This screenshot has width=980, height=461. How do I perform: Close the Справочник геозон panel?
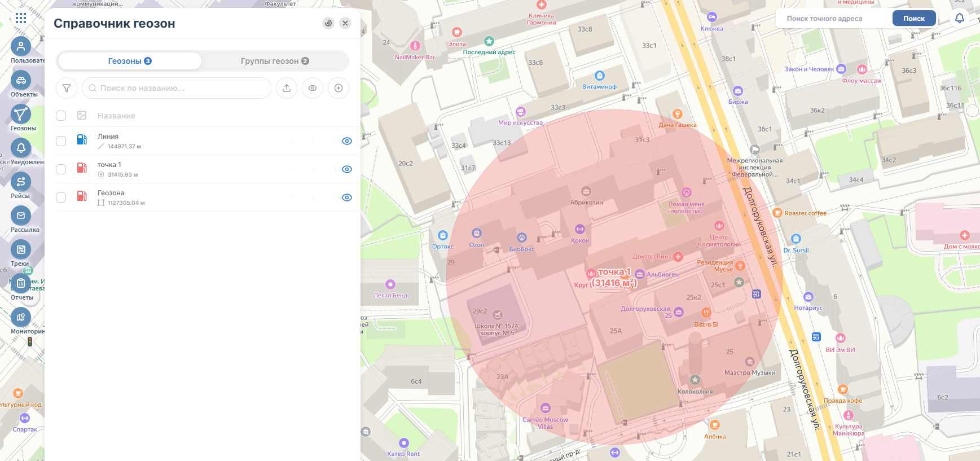point(345,23)
